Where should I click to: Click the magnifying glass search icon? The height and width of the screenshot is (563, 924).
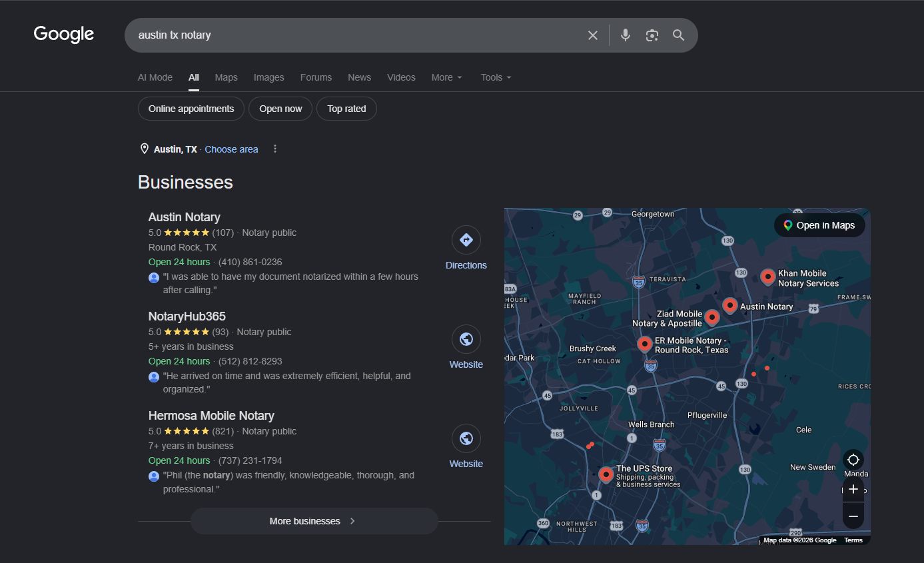tap(678, 35)
